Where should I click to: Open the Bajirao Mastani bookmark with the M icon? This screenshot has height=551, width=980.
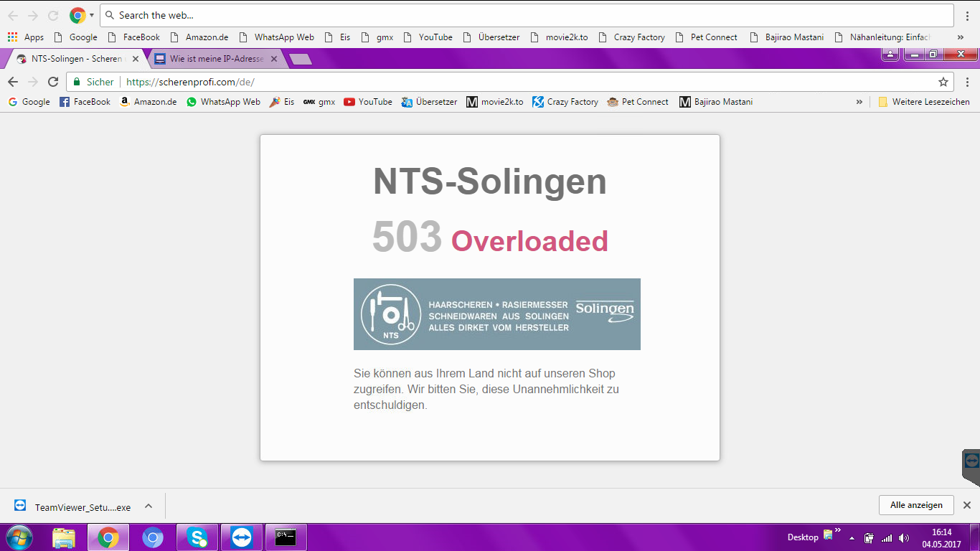tap(716, 102)
